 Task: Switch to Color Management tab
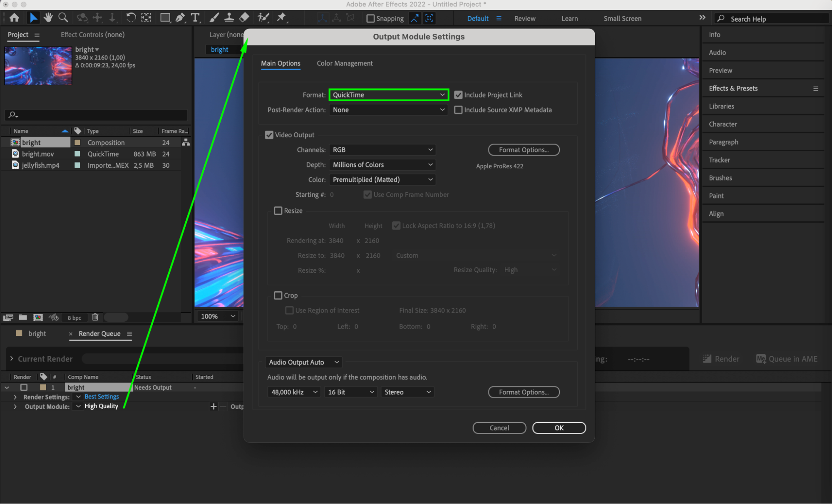pyautogui.click(x=344, y=63)
